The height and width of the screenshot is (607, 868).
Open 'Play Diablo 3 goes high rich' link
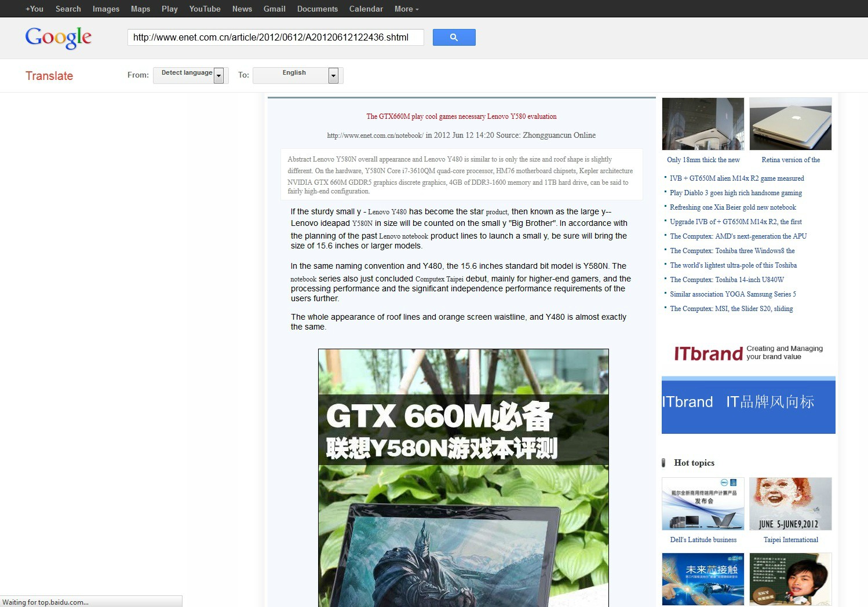point(736,193)
